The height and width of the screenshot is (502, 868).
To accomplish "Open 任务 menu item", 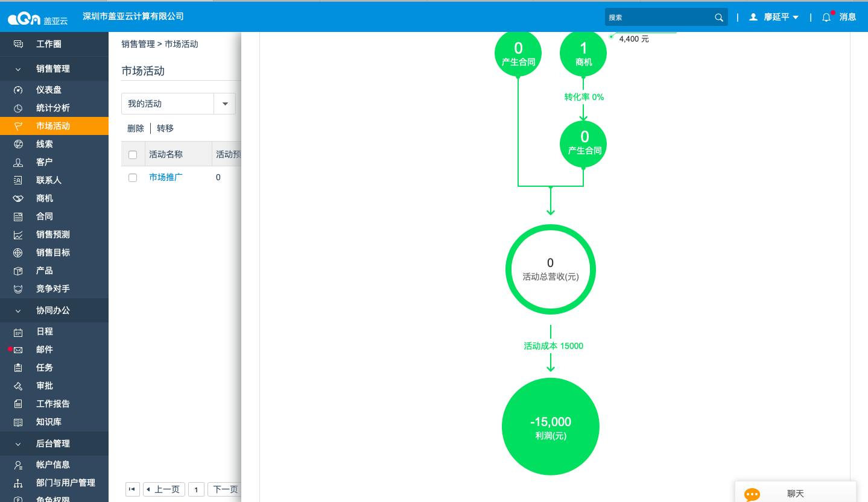I will (x=45, y=368).
